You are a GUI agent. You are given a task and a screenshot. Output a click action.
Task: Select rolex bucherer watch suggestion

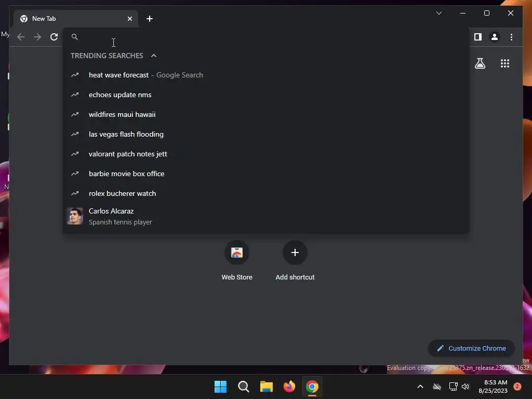coord(266,193)
